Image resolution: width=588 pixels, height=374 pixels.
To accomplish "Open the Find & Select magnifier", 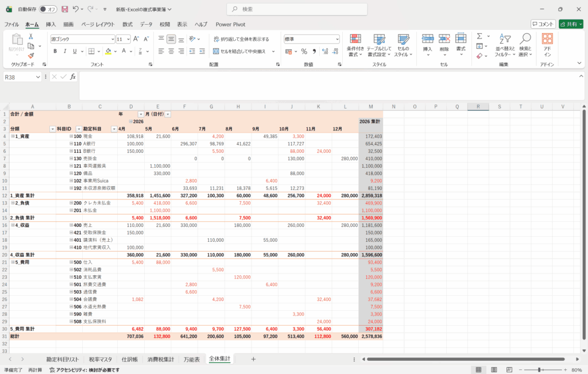I will 525,44.
